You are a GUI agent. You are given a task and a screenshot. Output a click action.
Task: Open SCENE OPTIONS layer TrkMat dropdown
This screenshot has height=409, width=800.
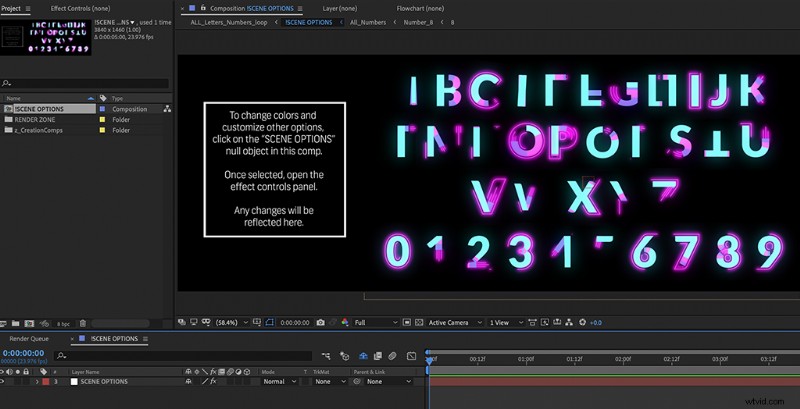click(x=330, y=381)
